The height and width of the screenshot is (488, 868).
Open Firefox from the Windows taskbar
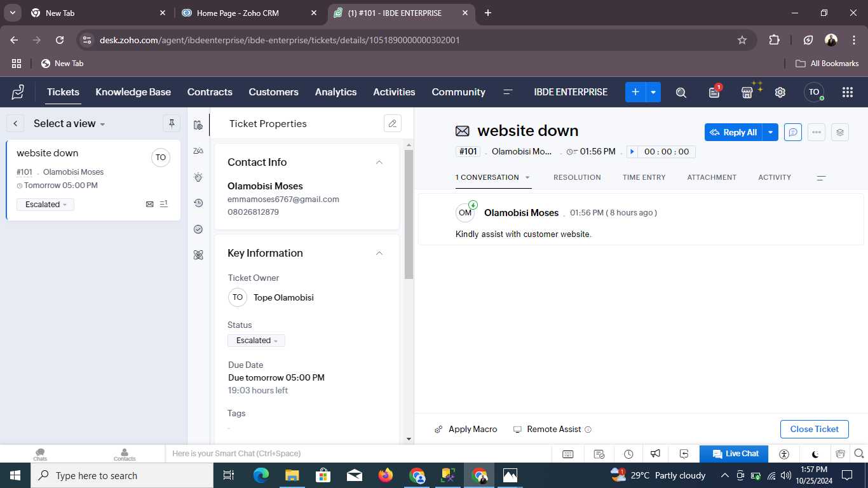tap(385, 475)
